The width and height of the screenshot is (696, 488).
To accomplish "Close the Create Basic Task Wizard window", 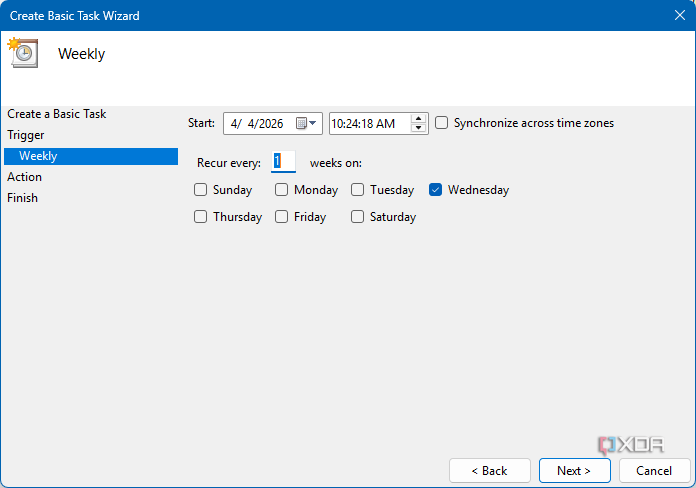I will click(x=680, y=16).
